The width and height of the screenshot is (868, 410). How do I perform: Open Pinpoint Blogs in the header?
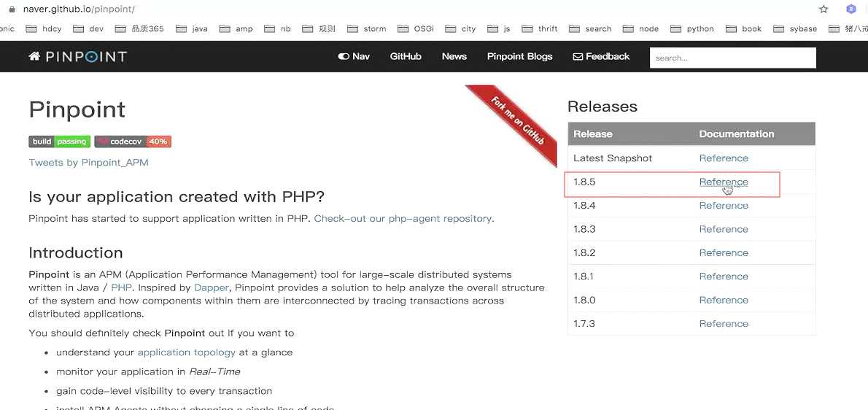pyautogui.click(x=520, y=56)
